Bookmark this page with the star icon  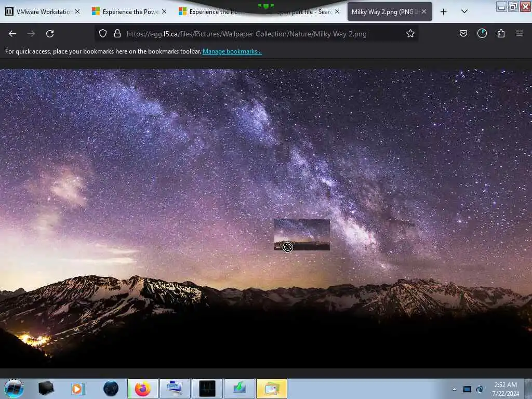(x=410, y=33)
